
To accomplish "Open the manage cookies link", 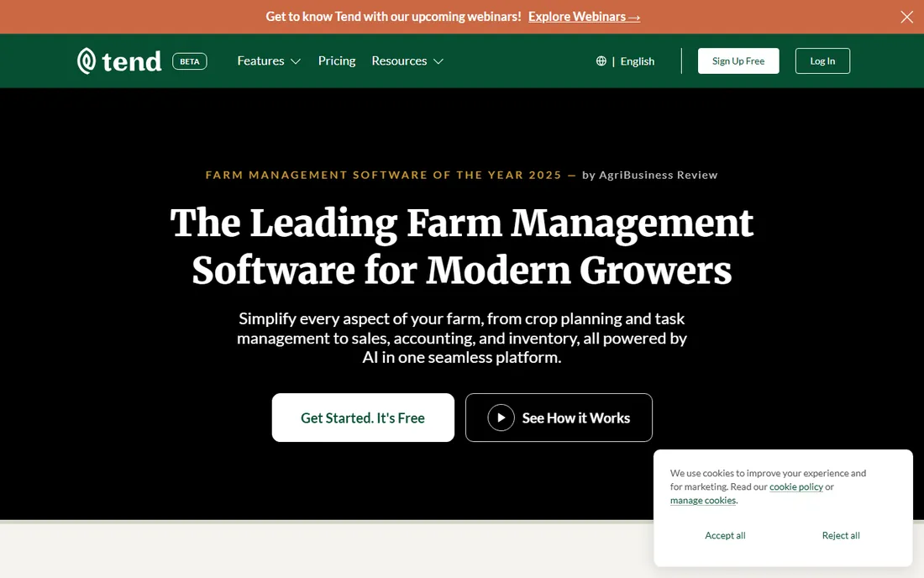I will point(703,500).
